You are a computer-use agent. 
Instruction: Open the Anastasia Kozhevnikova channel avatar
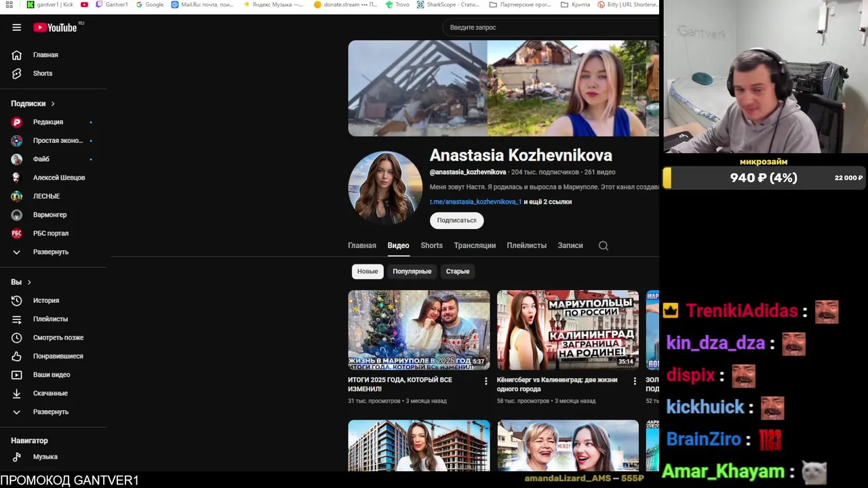[384, 188]
